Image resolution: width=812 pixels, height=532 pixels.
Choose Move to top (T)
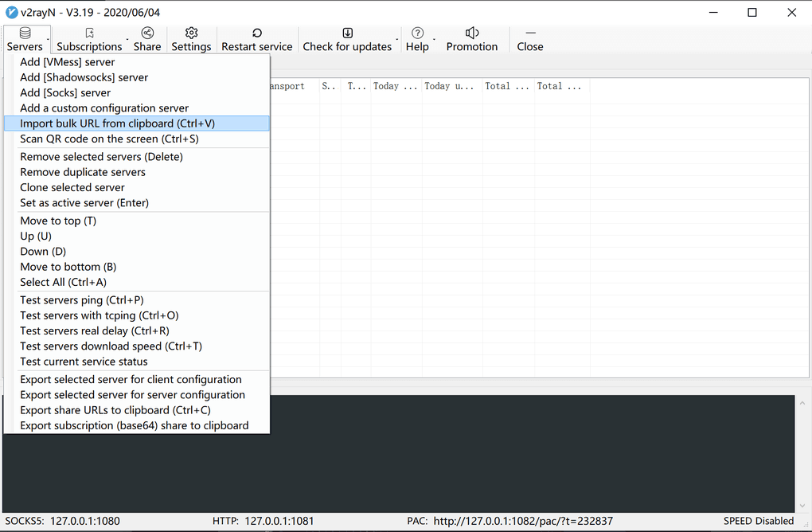137,221
